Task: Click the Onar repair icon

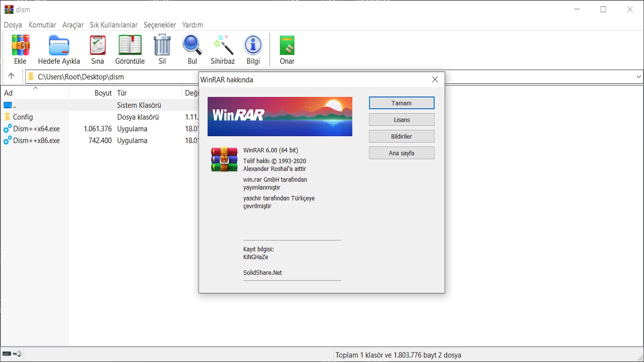Action: pos(287,46)
